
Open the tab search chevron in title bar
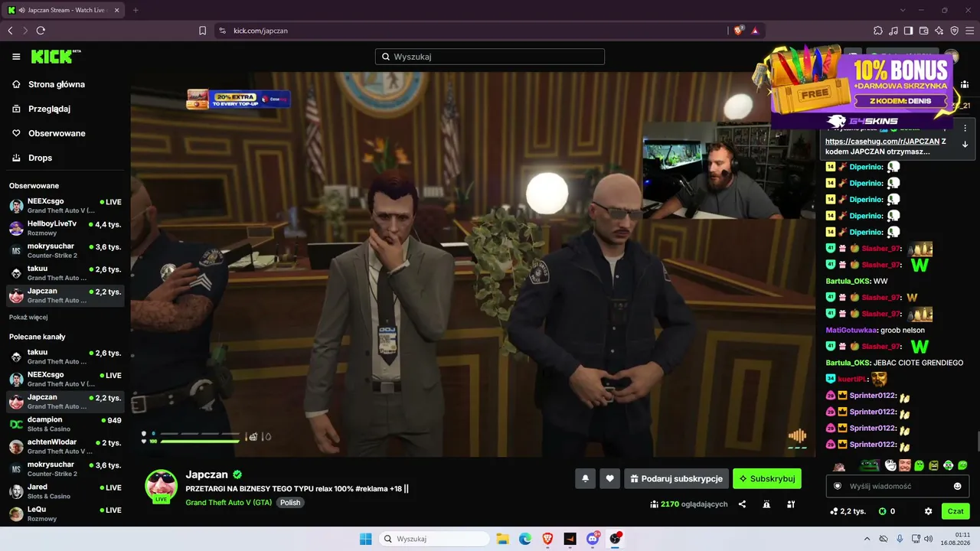(903, 10)
